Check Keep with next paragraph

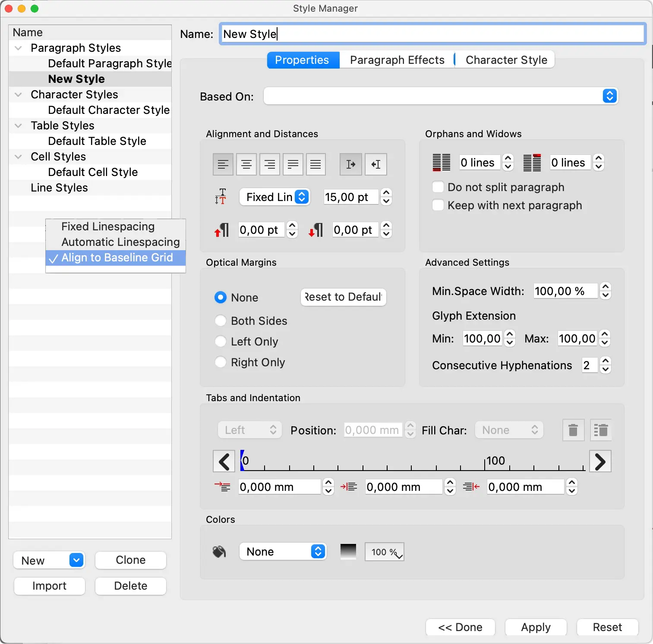tap(438, 205)
